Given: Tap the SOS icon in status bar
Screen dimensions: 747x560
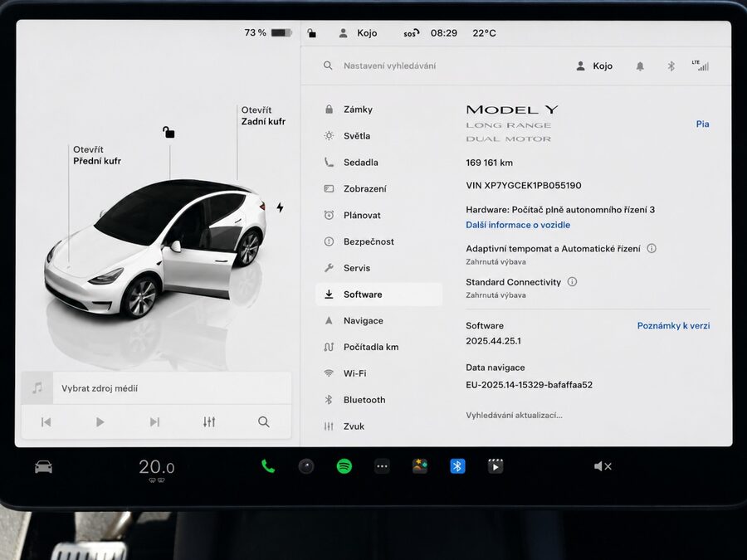Looking at the screenshot, I should 411,33.
